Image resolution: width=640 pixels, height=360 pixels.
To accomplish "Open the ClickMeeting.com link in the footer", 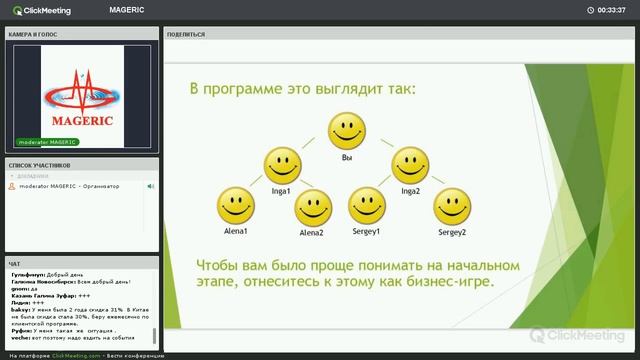I will click(x=76, y=356).
